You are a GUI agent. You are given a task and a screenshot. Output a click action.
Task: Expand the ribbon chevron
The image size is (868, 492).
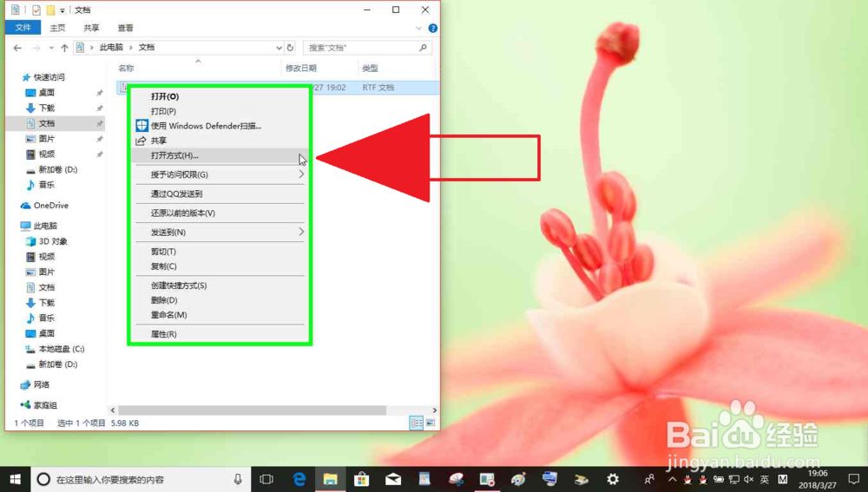418,29
